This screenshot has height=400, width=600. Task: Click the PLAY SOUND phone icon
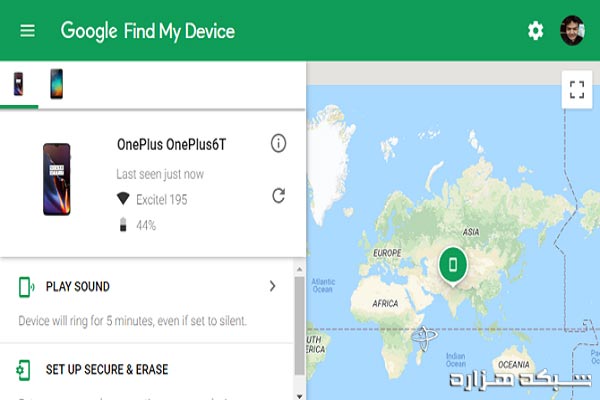[x=26, y=287]
